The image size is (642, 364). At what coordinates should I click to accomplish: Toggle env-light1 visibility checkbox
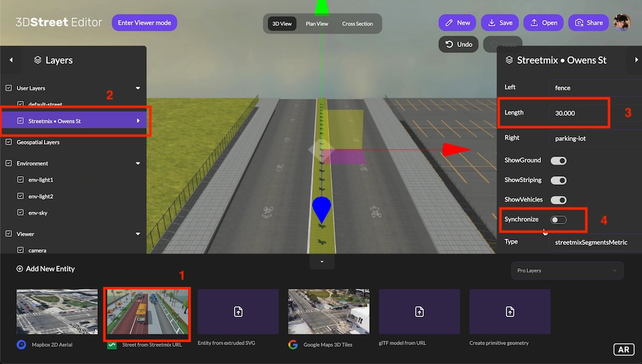(20, 180)
